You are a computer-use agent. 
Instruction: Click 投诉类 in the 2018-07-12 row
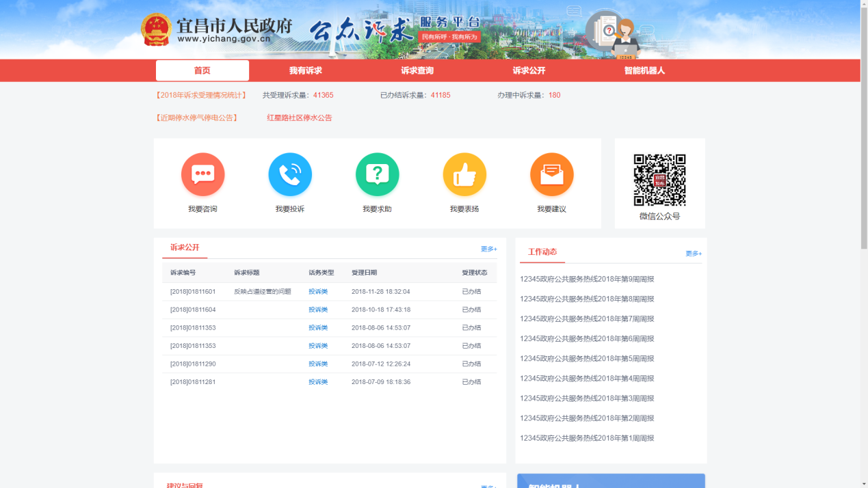[x=318, y=364]
